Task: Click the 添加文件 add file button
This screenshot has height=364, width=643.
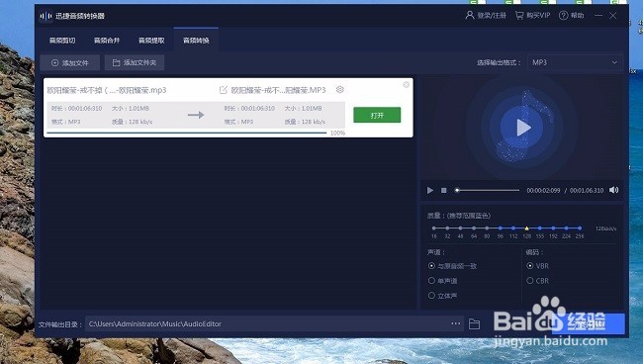Action: tap(69, 62)
